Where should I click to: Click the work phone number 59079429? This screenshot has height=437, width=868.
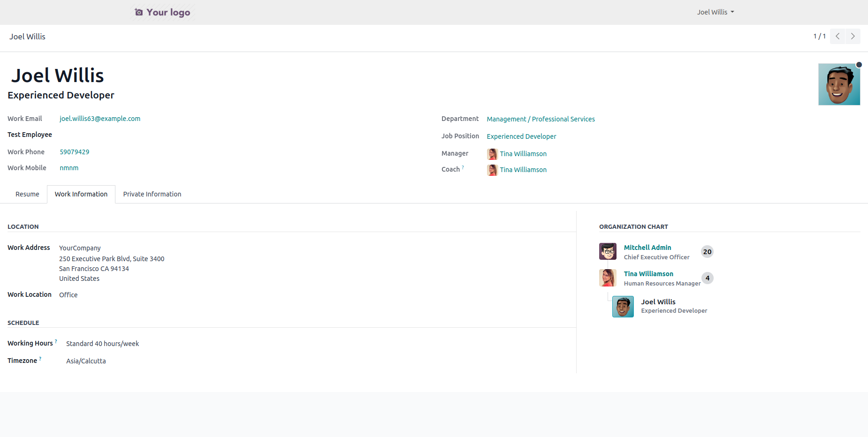[74, 152]
